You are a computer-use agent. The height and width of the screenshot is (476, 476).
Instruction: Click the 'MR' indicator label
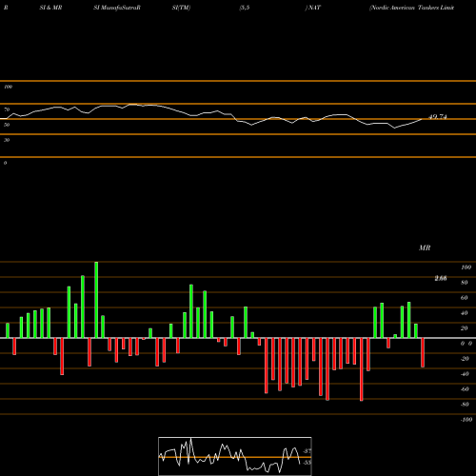tap(425, 248)
